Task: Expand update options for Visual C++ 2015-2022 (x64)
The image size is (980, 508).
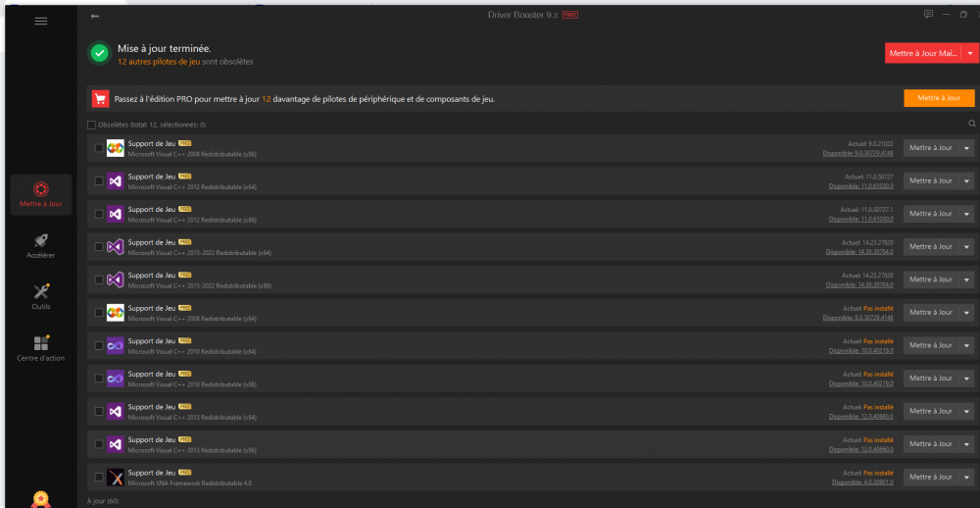Action: coord(966,246)
